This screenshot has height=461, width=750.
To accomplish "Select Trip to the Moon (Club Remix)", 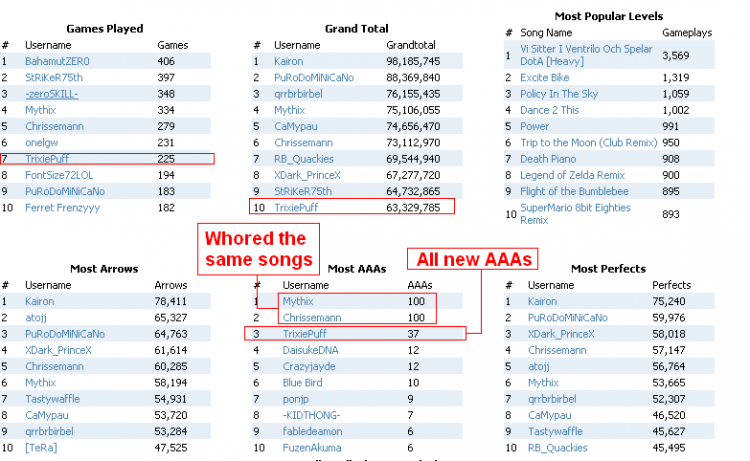I will click(588, 143).
